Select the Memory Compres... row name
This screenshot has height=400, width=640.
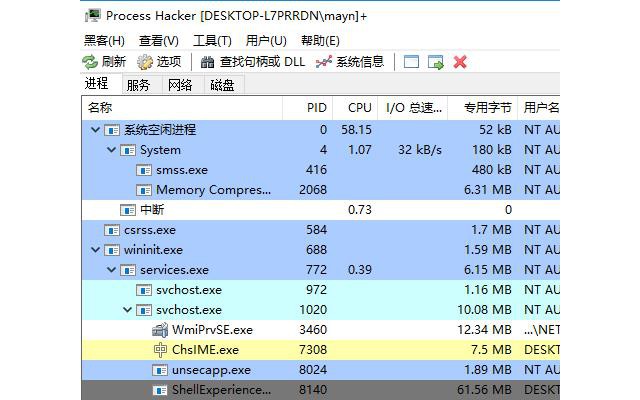(x=213, y=190)
